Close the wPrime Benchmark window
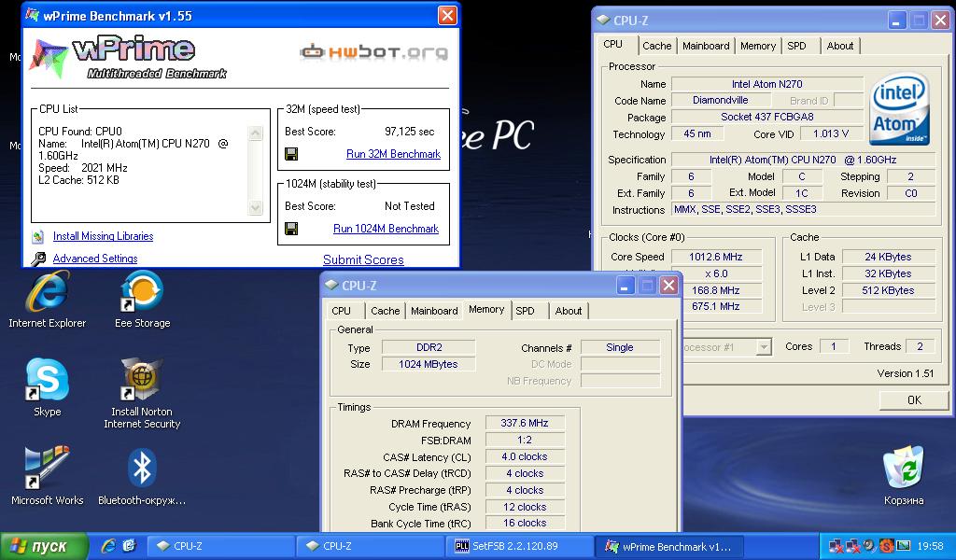 (x=447, y=15)
